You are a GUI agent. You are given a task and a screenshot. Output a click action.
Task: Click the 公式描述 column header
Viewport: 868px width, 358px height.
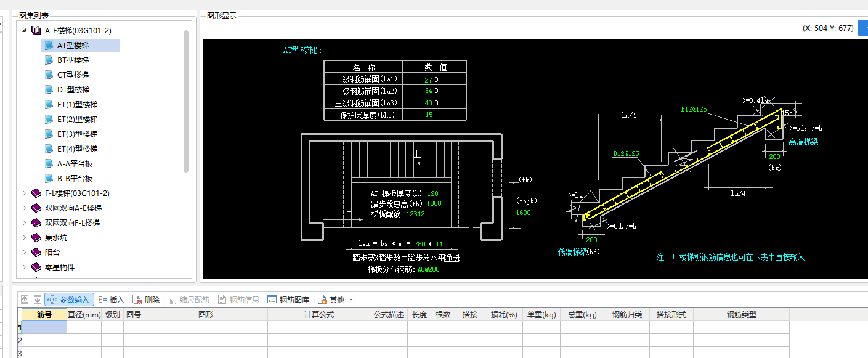389,314
